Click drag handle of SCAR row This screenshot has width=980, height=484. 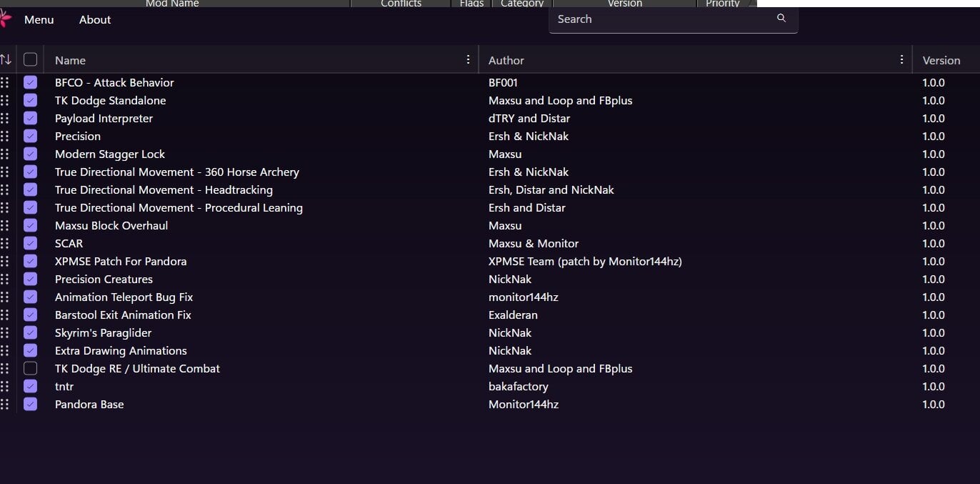(5, 243)
